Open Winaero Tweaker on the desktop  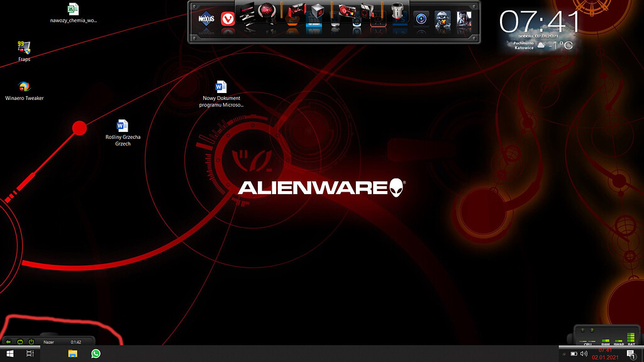point(24,87)
